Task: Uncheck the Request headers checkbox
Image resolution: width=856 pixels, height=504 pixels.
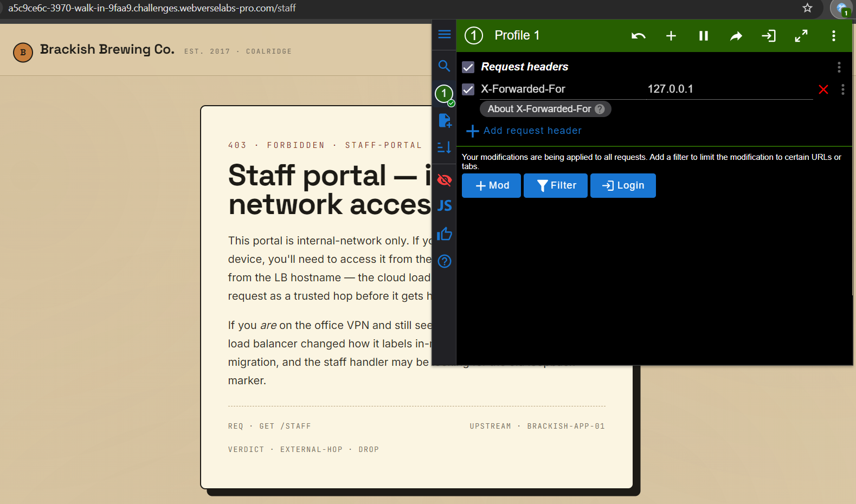Action: click(468, 67)
